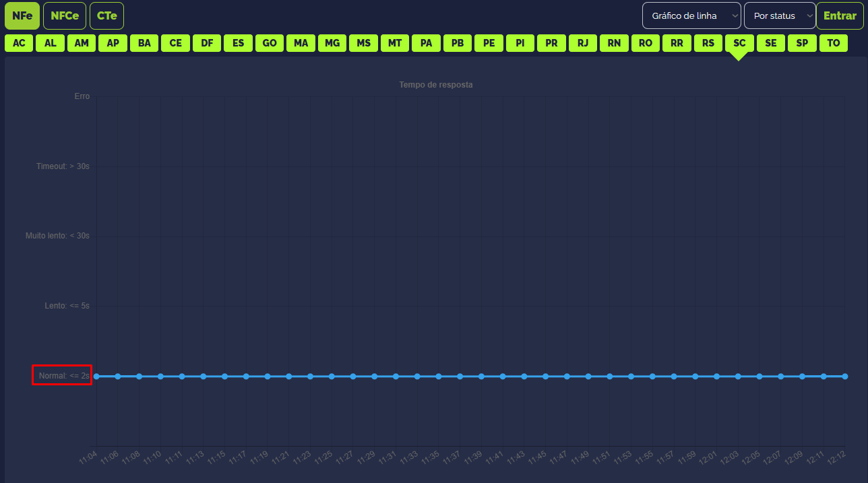868x483 pixels.
Task: Pick the BA state button
Action: (144, 43)
